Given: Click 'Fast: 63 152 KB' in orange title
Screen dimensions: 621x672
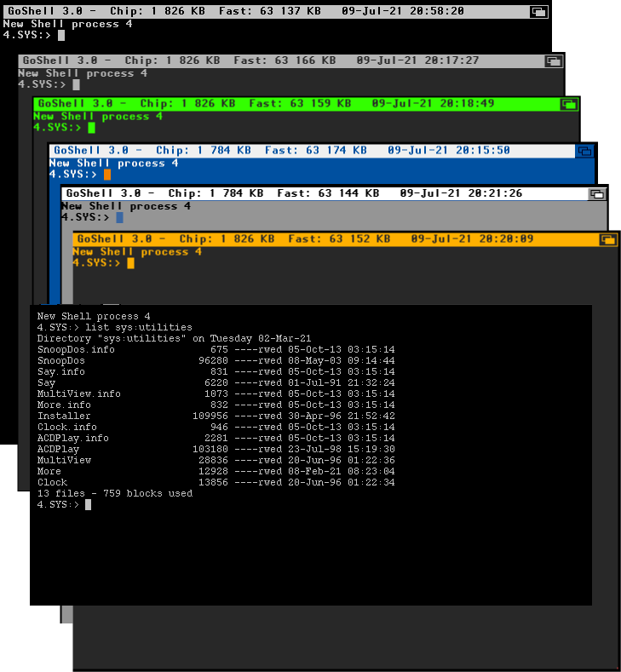Looking at the screenshot, I should [339, 239].
